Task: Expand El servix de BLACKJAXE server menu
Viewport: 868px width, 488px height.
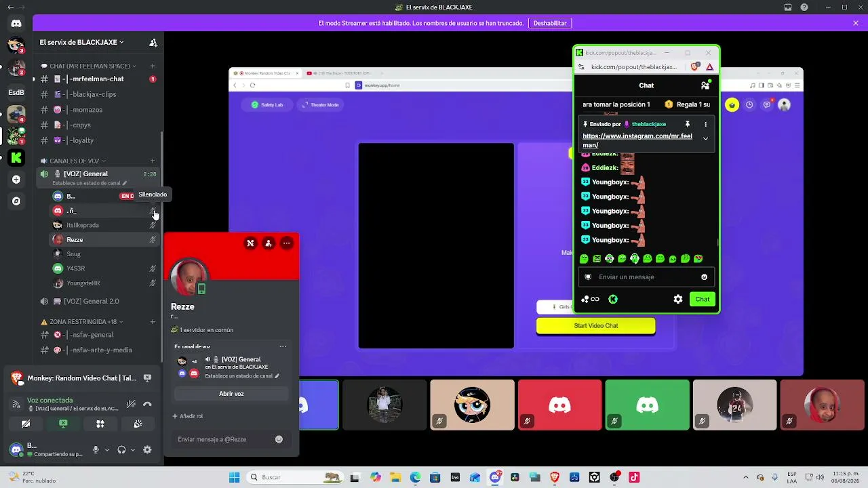Action: click(81, 42)
